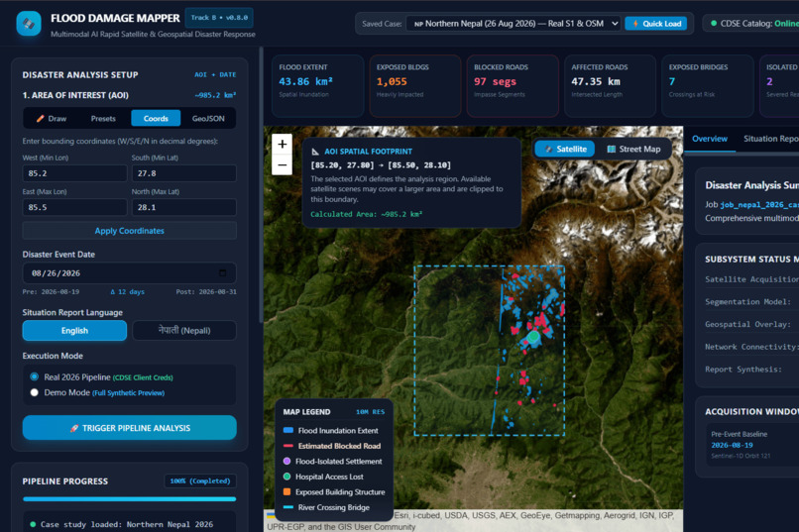The image size is (799, 532).
Task: Click the map zoom in plus icon
Action: tap(282, 144)
